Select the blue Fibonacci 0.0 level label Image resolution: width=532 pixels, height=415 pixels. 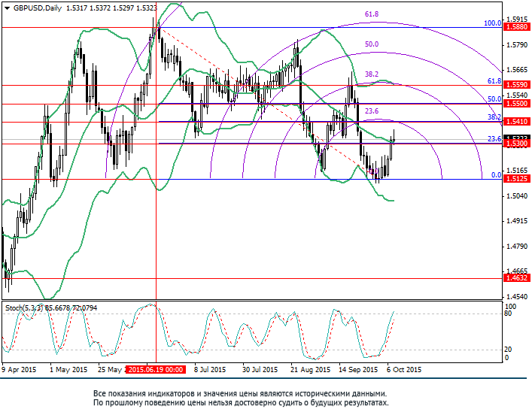[497, 175]
